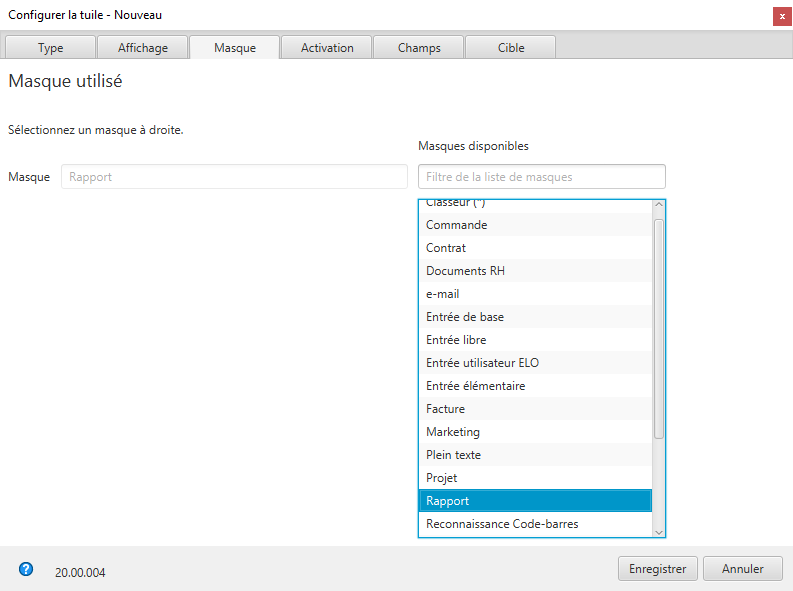Viewport: 793px width, 591px height.
Task: Select Reconnaissance Code-barres mask
Action: [536, 524]
